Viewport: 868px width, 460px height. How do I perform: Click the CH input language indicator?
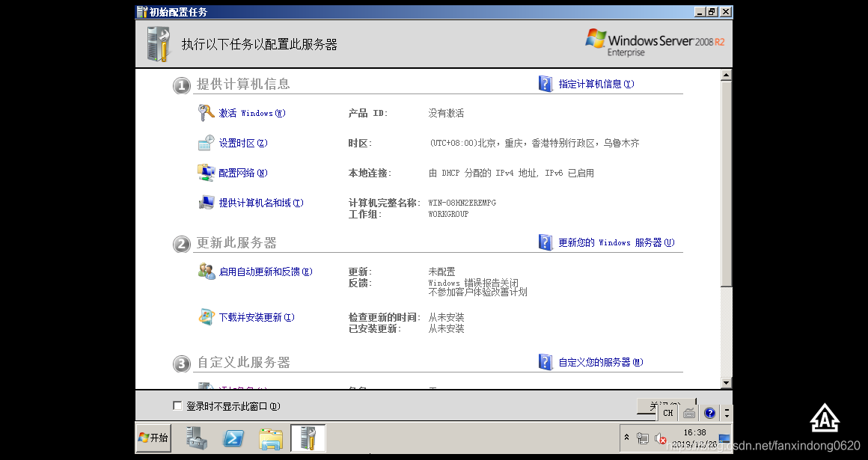pyautogui.click(x=668, y=413)
